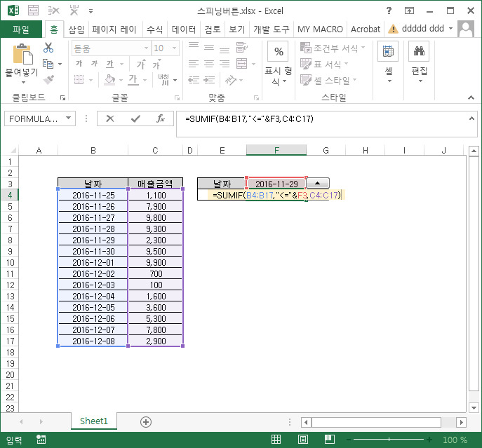482x448 pixels.
Task: Click the Percent number format icon
Action: (x=279, y=51)
